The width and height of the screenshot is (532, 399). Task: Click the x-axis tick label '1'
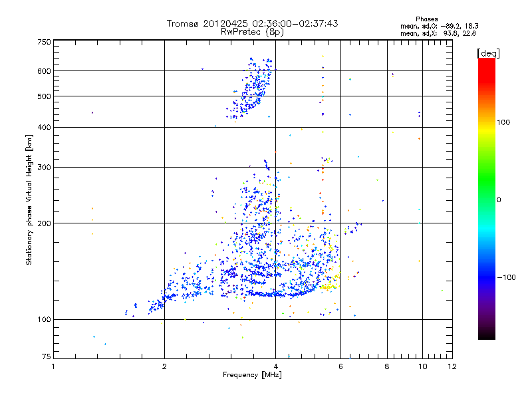point(53,366)
